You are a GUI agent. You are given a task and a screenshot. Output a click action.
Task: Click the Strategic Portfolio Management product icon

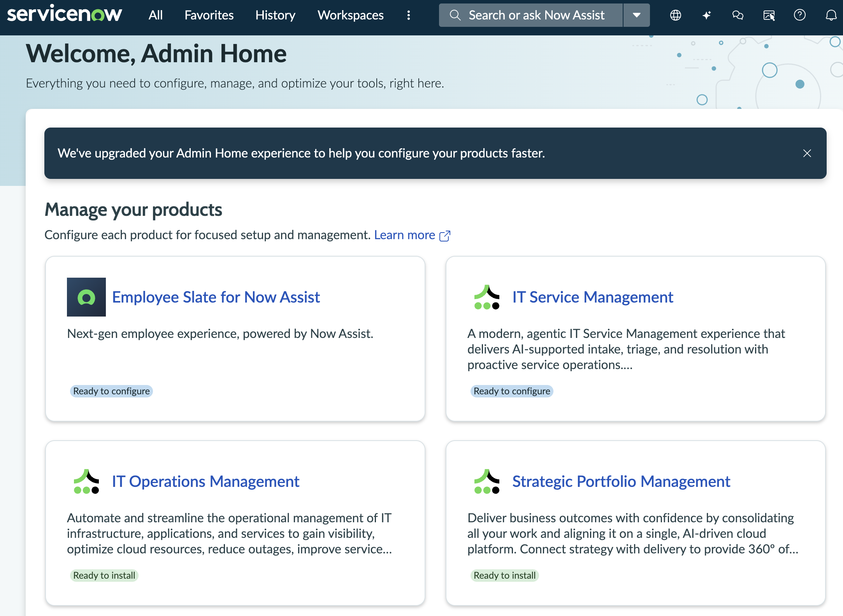pyautogui.click(x=486, y=481)
